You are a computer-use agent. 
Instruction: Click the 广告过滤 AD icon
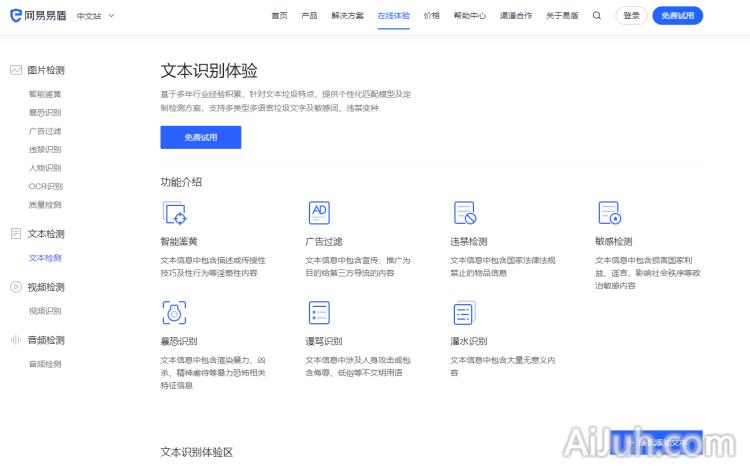pos(319,213)
